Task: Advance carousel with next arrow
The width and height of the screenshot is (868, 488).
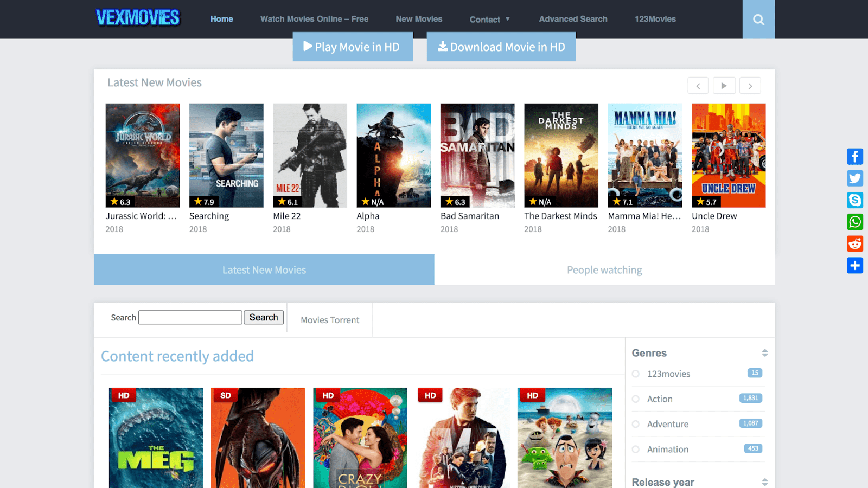Action: pos(750,86)
